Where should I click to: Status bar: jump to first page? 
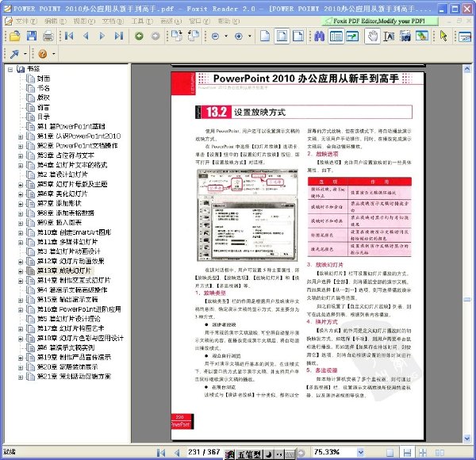[161, 453]
